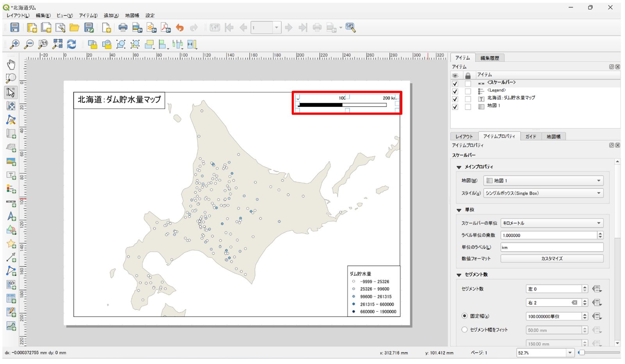
Task: Click the カスタマイズ number format button
Action: click(552, 259)
